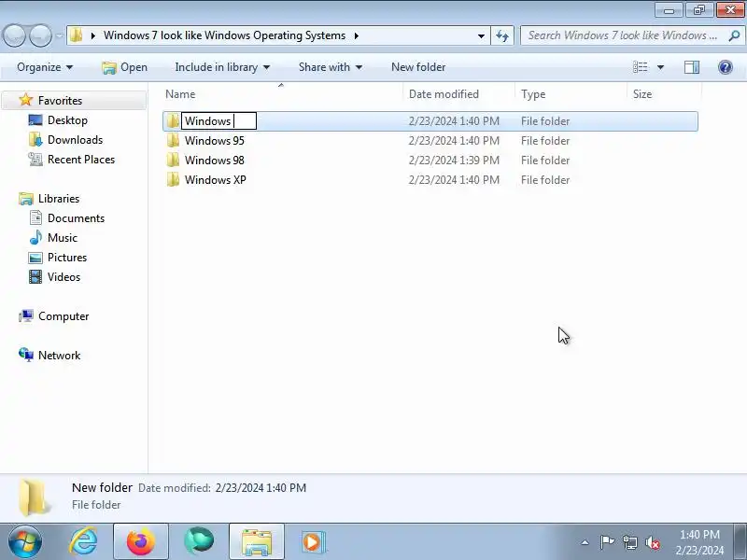Screen dimensions: 747x560
Task: Toggle the preview pane button
Action: (692, 67)
